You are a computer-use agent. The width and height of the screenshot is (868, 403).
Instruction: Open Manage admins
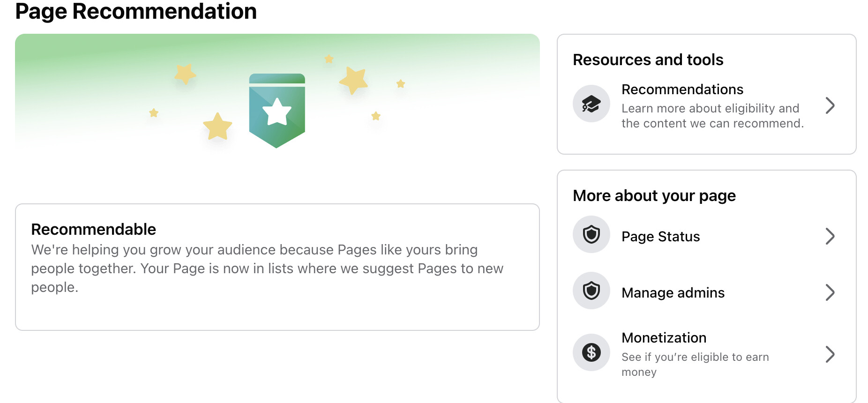[673, 293]
